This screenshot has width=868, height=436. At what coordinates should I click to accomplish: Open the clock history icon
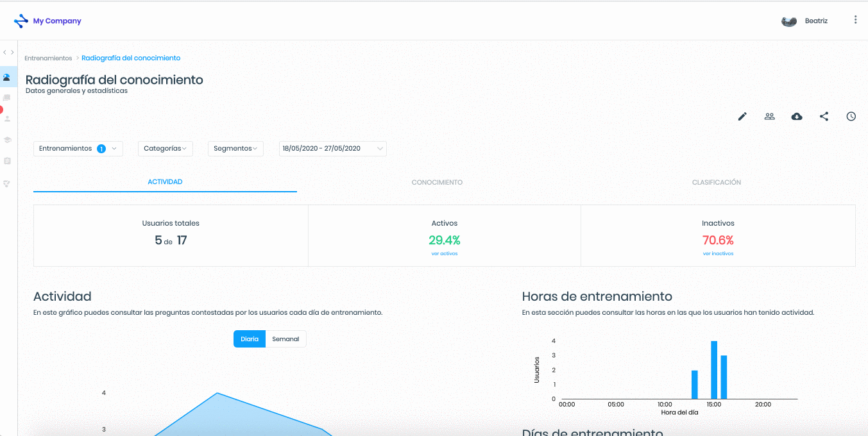coord(851,117)
